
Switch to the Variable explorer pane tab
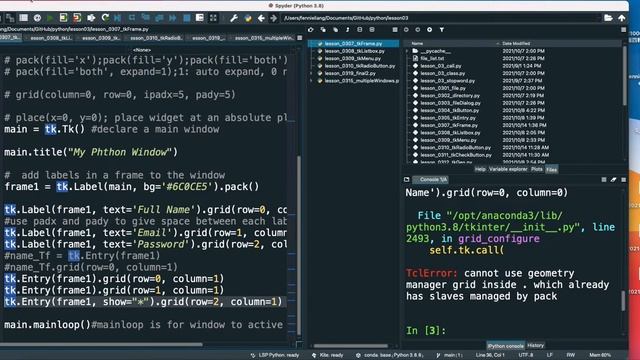point(508,169)
